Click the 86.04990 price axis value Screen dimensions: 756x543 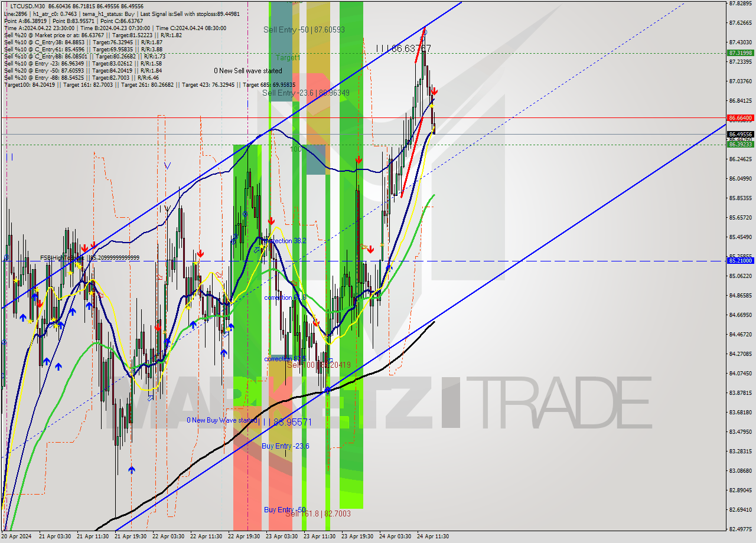pyautogui.click(x=740, y=178)
